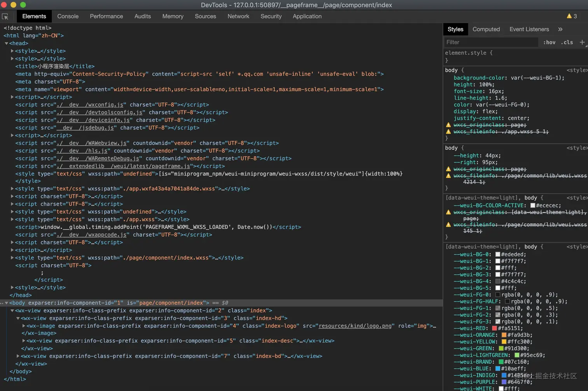Open the Event Listeners pane tab

click(x=529, y=29)
